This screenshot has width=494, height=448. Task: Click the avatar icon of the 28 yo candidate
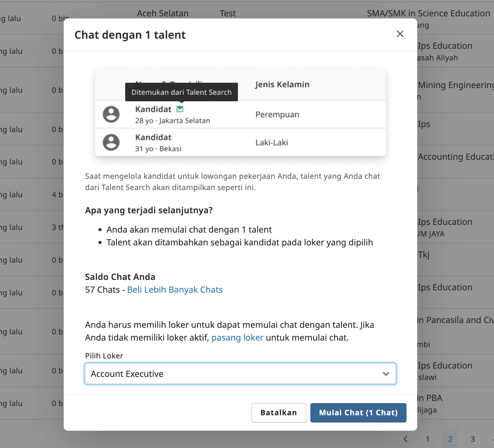[111, 114]
